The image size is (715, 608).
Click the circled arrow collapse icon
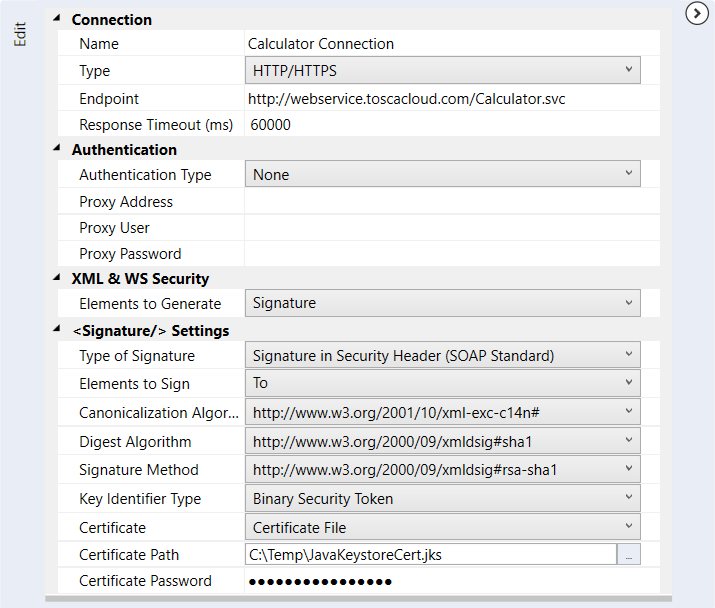click(x=697, y=13)
